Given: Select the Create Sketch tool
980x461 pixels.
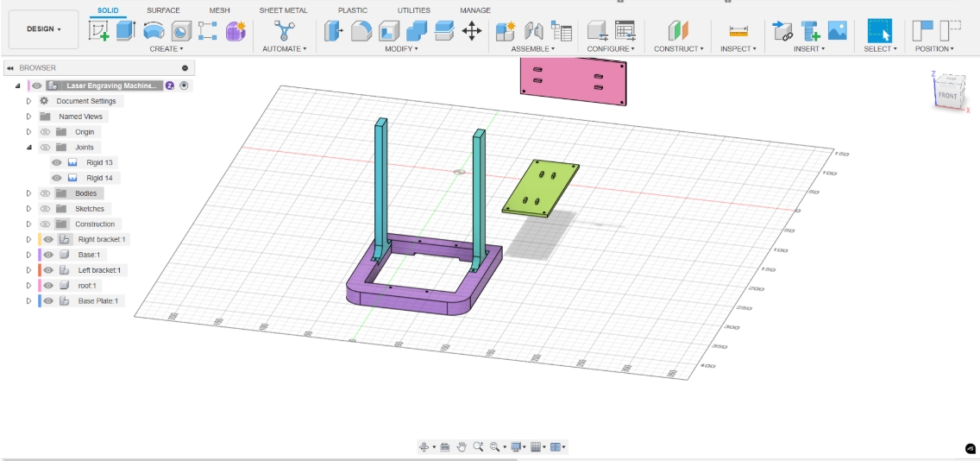Looking at the screenshot, I should click(x=98, y=31).
